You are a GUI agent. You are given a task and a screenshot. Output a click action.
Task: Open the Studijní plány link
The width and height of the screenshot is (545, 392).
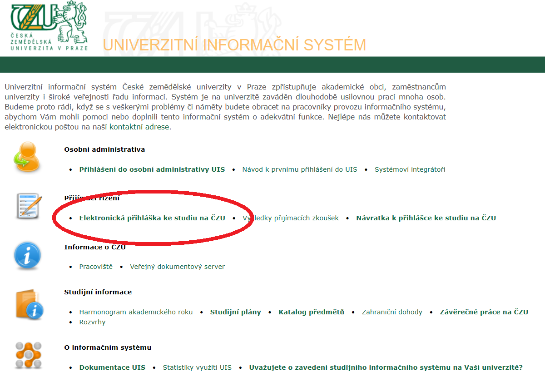(236, 312)
